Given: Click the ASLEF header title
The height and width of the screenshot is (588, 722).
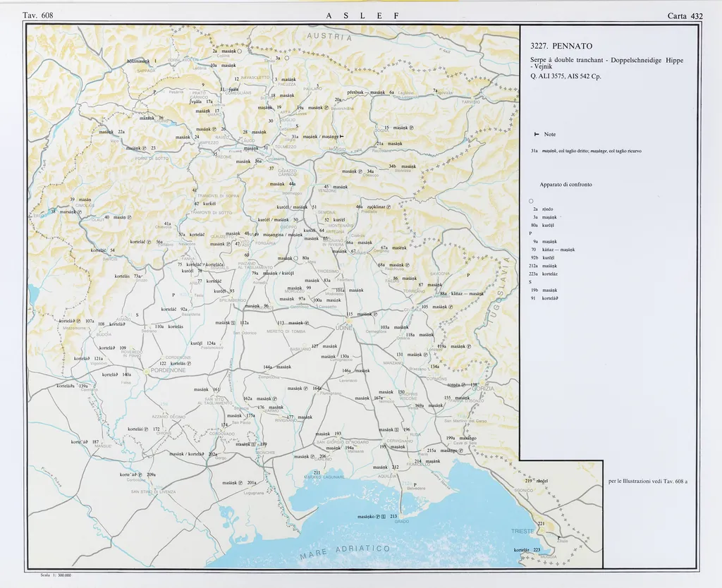Looking at the screenshot, I should (362, 16).
